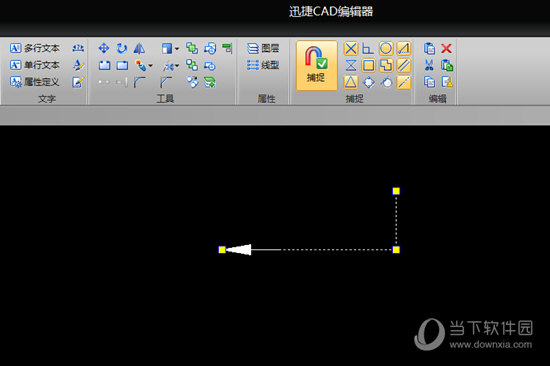Toggle the X-shaped intersection snap

point(351,48)
